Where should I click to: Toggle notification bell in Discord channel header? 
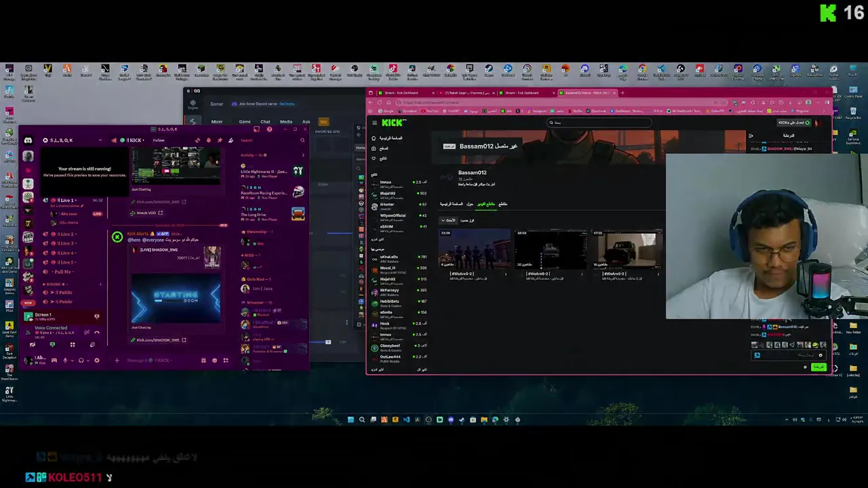click(208, 140)
